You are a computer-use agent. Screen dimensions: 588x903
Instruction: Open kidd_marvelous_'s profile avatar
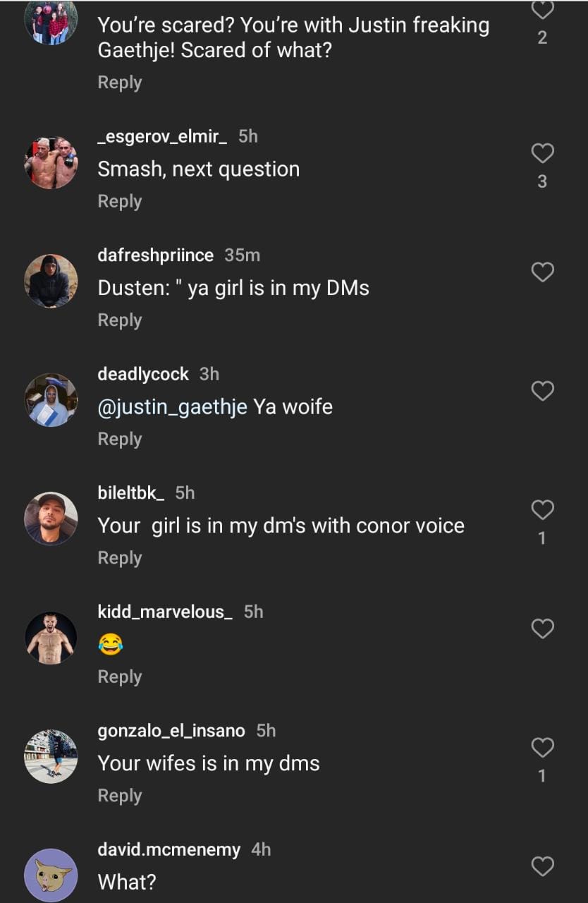coord(51,638)
